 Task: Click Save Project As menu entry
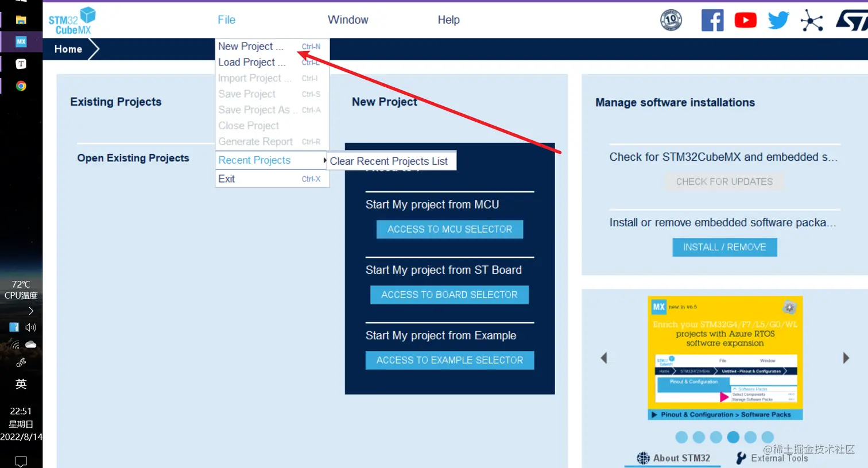point(272,110)
